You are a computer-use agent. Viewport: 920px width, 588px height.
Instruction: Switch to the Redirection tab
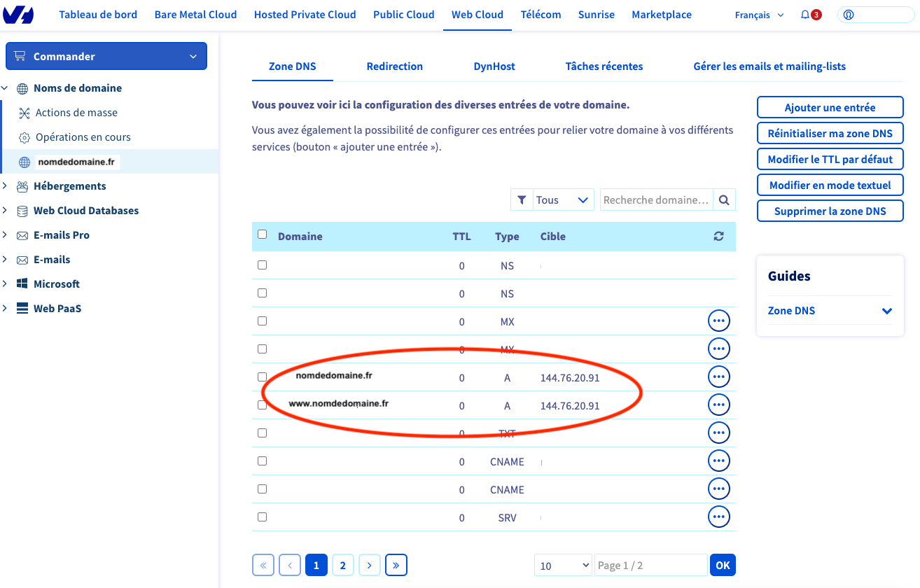point(394,66)
